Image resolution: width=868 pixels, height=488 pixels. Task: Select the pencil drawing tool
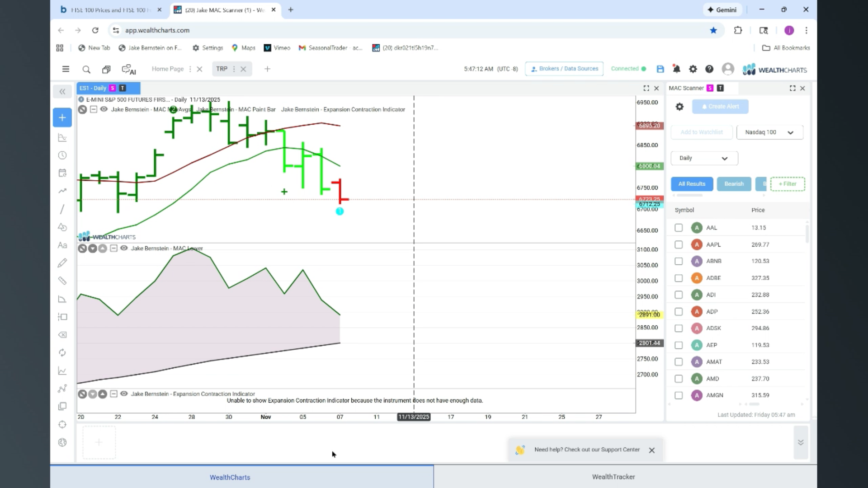click(x=62, y=263)
